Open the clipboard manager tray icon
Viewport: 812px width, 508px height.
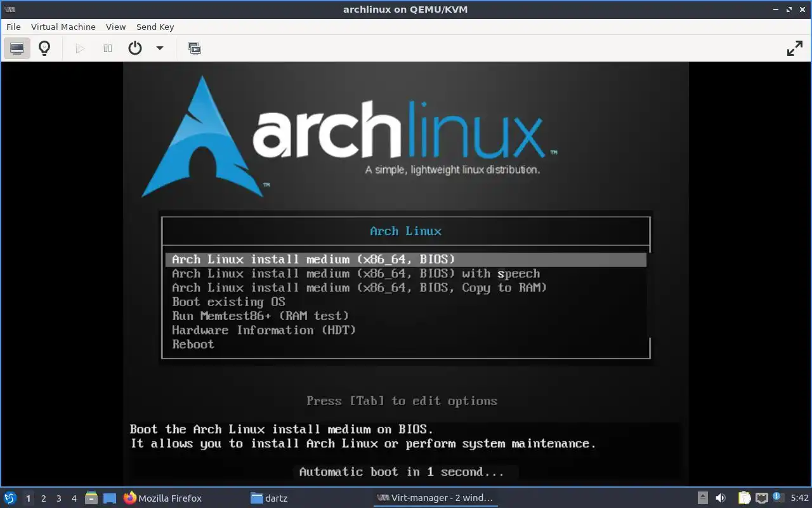pyautogui.click(x=744, y=498)
